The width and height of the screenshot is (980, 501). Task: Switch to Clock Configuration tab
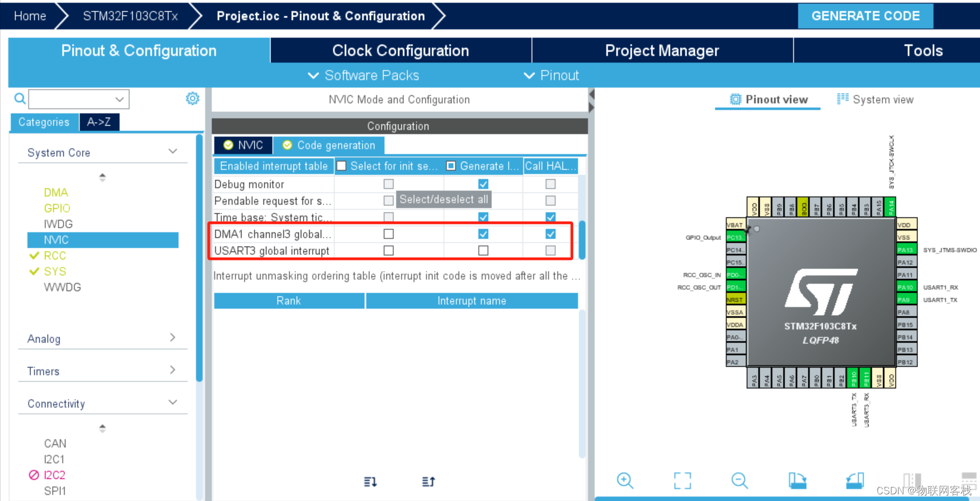tap(401, 50)
